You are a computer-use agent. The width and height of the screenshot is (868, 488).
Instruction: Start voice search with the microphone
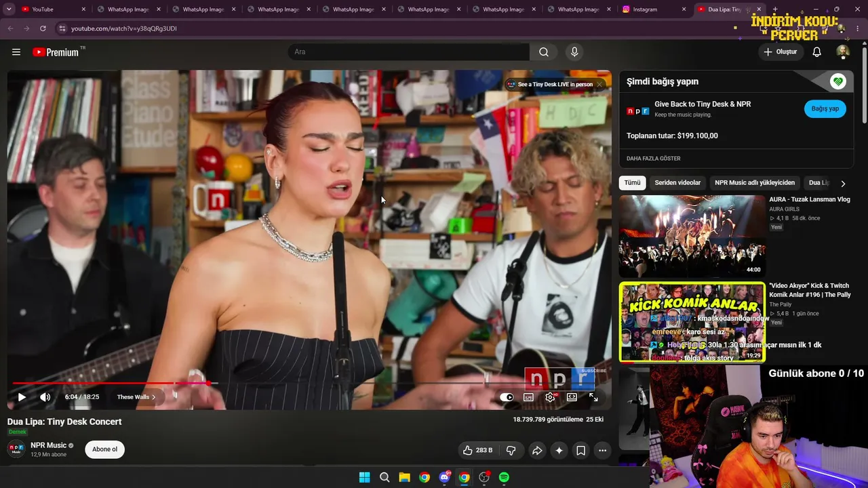tap(574, 52)
